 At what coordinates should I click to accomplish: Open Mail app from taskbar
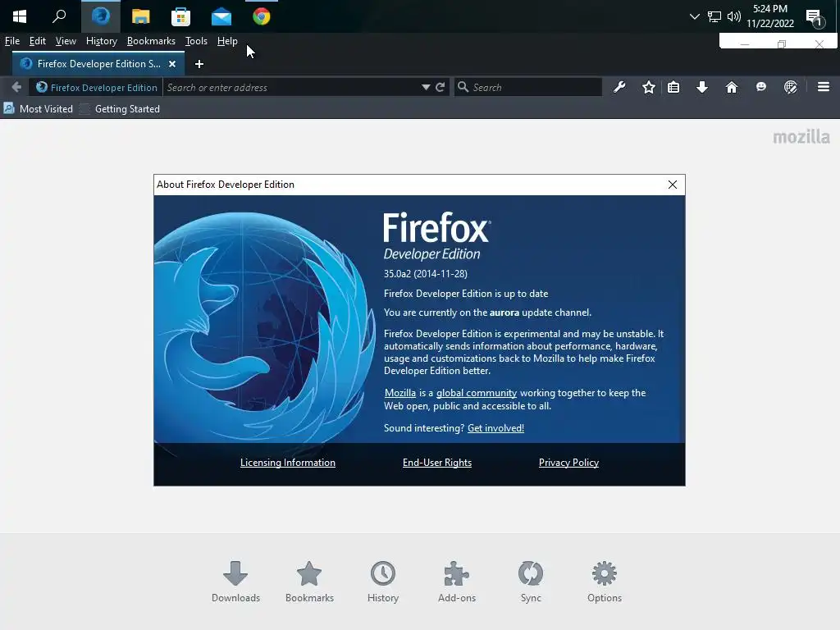[x=221, y=16]
